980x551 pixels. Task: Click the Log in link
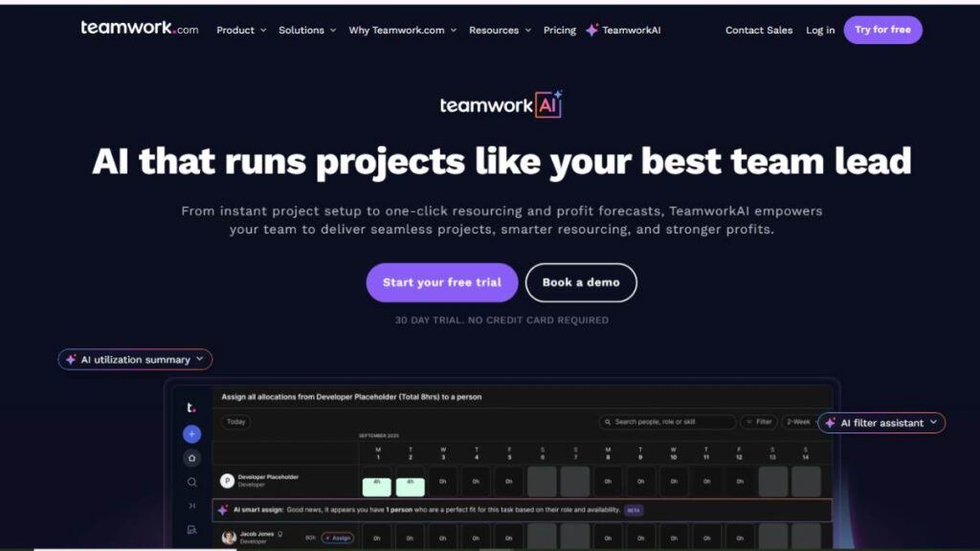pos(820,30)
